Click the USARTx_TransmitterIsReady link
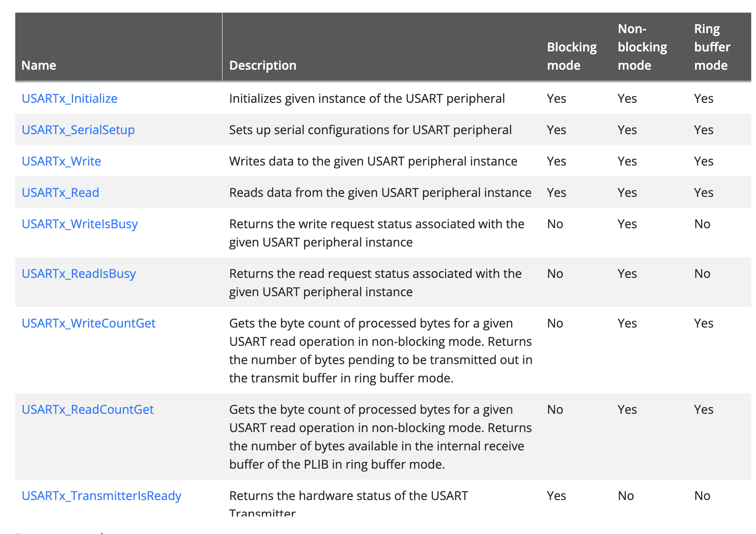This screenshot has width=756, height=534. pyautogui.click(x=101, y=496)
